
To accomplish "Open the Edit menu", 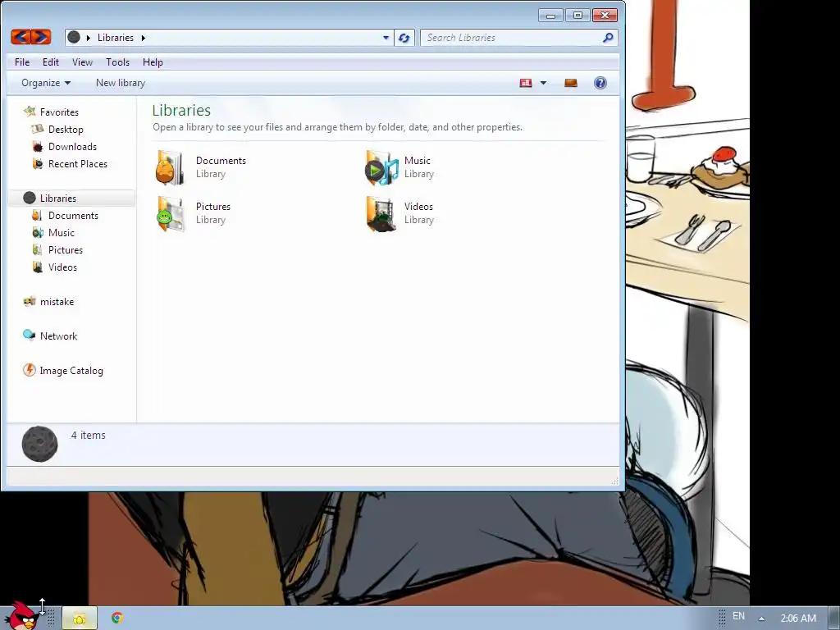I will [x=51, y=62].
